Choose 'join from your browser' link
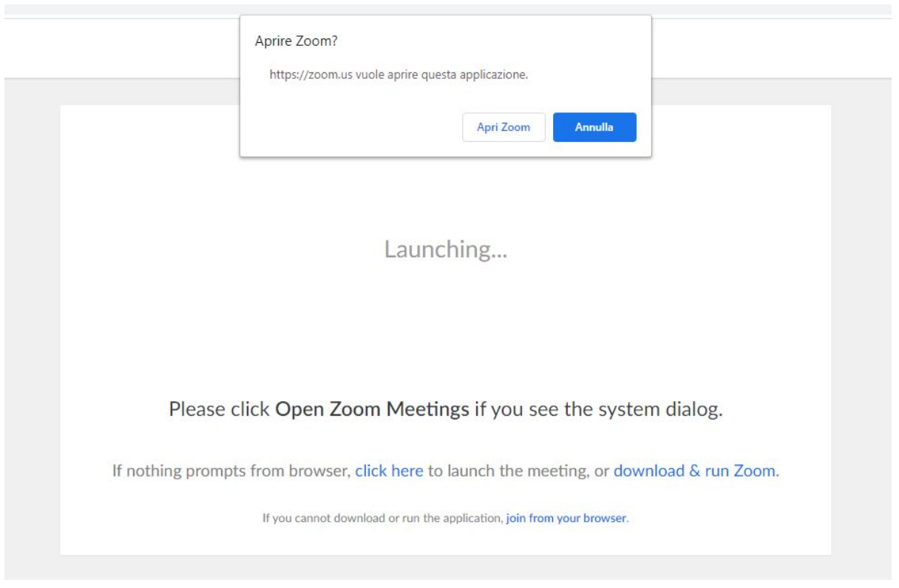Viewport: 899px width, 588px height. tap(566, 518)
